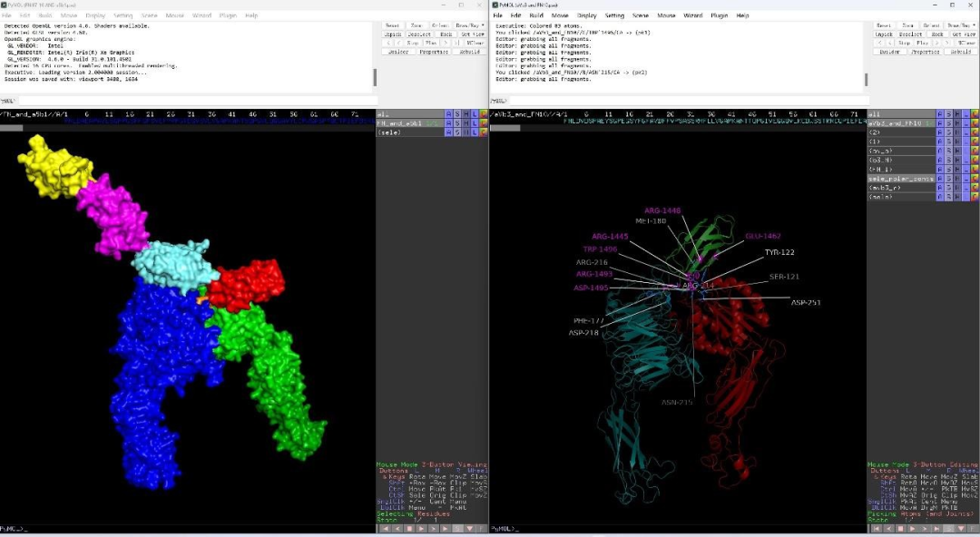This screenshot has height=537, width=980.
Task: Open Action menu for FN_and_a5b1 object
Action: [x=449, y=123]
